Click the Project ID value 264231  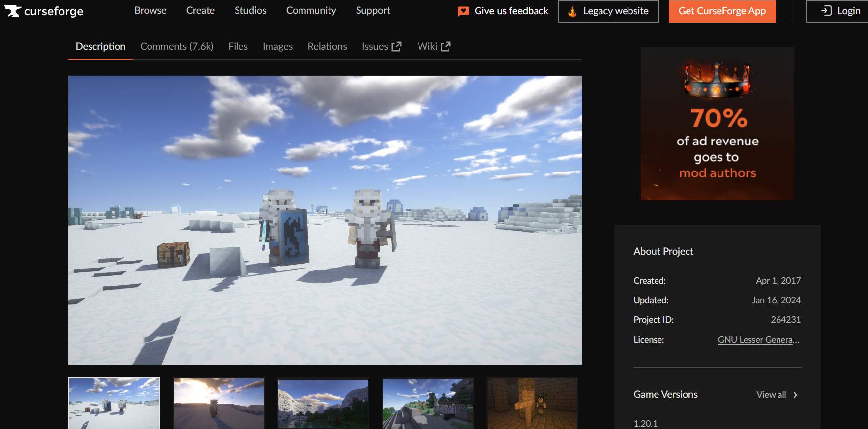pos(785,320)
